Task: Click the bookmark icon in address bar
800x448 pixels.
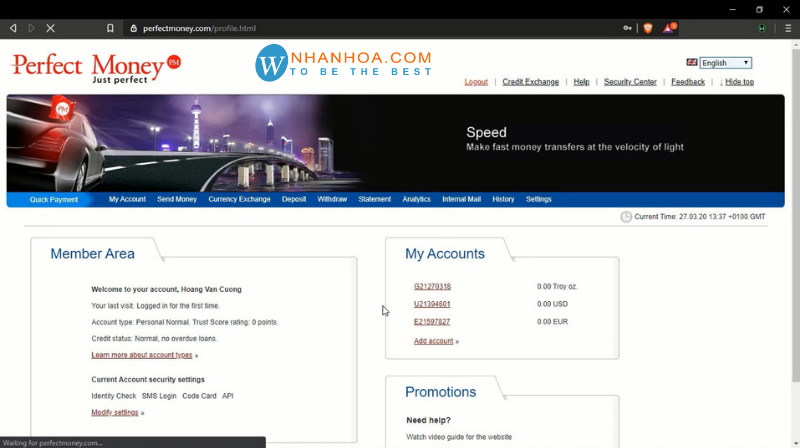Action: [110, 28]
